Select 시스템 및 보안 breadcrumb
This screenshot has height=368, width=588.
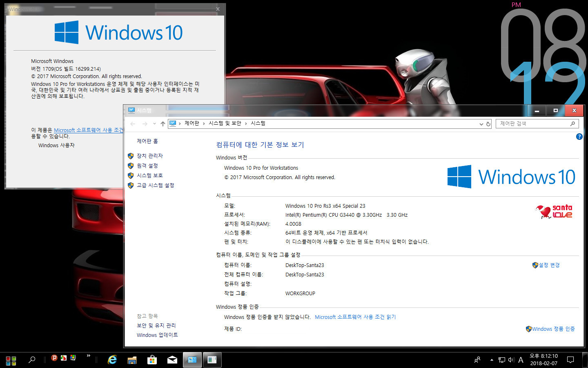tap(225, 123)
